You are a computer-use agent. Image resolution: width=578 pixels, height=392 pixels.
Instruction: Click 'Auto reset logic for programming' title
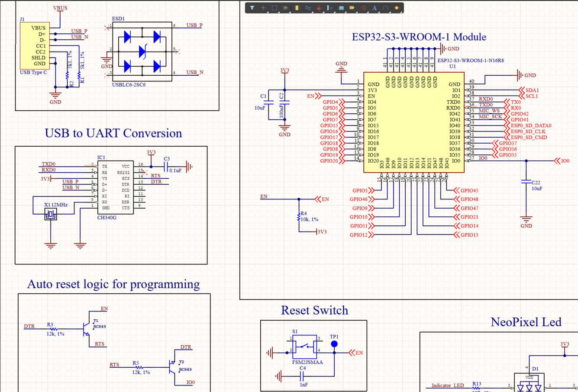click(x=113, y=284)
